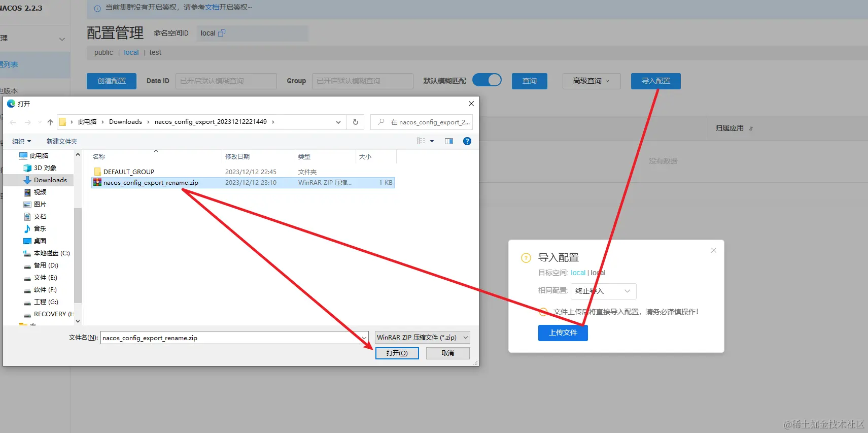Click 新建文件夹 in the toolbar

(62, 141)
